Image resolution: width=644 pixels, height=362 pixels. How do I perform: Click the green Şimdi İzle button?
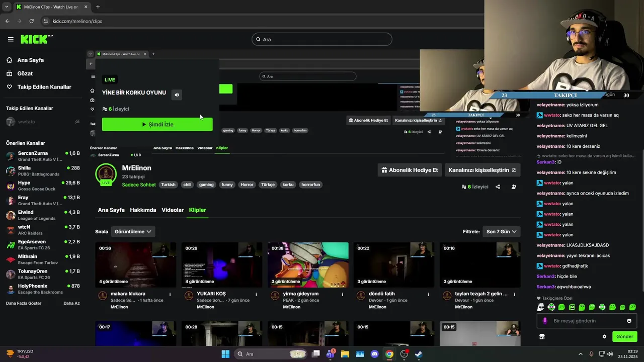click(x=157, y=124)
